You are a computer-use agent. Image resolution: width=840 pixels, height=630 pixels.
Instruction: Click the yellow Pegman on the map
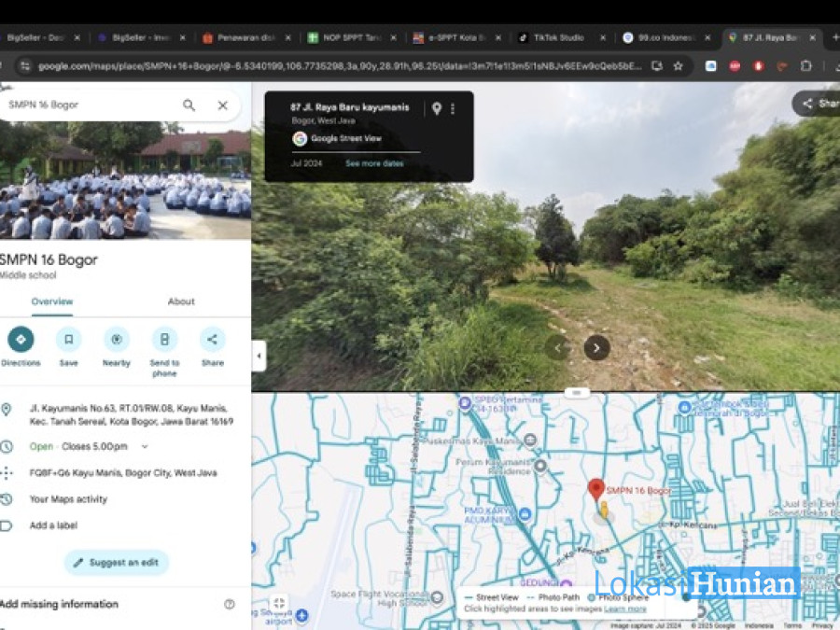pyautogui.click(x=604, y=510)
